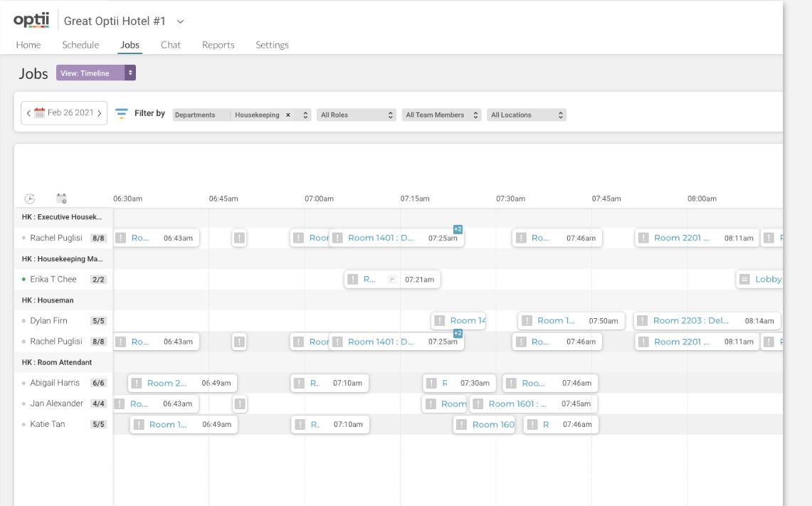
Task: Click the icon on the Lobby job card
Action: point(744,280)
